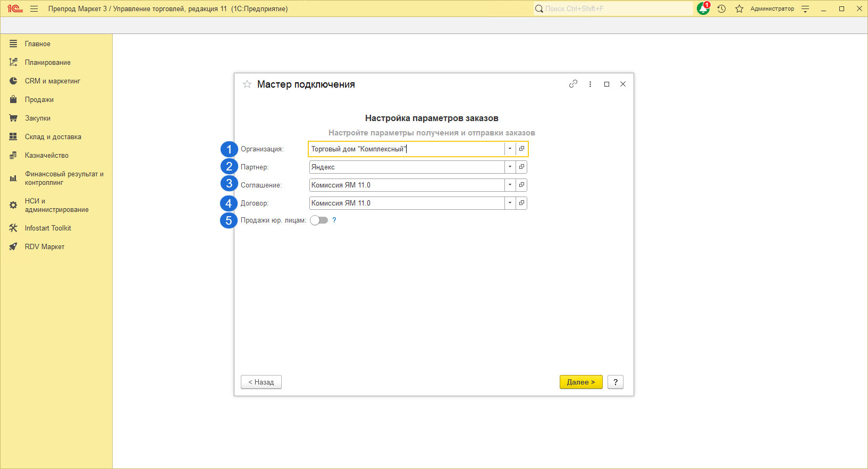The width and height of the screenshot is (868, 469).
Task: Show hint for Продажи юр. лицам
Action: (x=334, y=220)
